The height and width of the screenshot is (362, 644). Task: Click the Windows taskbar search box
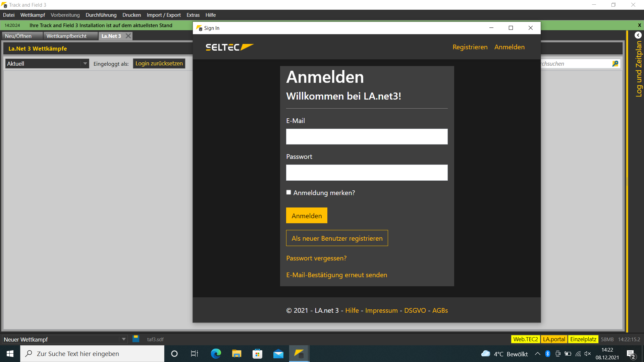point(92,354)
